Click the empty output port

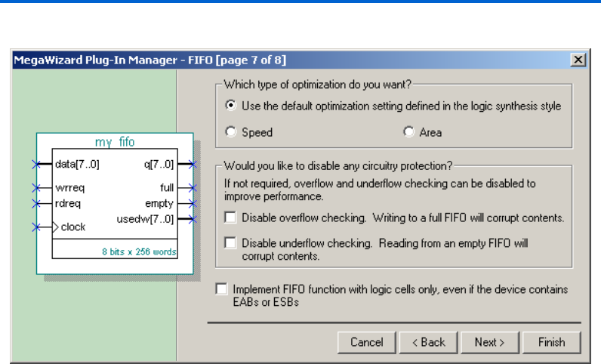[159, 203]
